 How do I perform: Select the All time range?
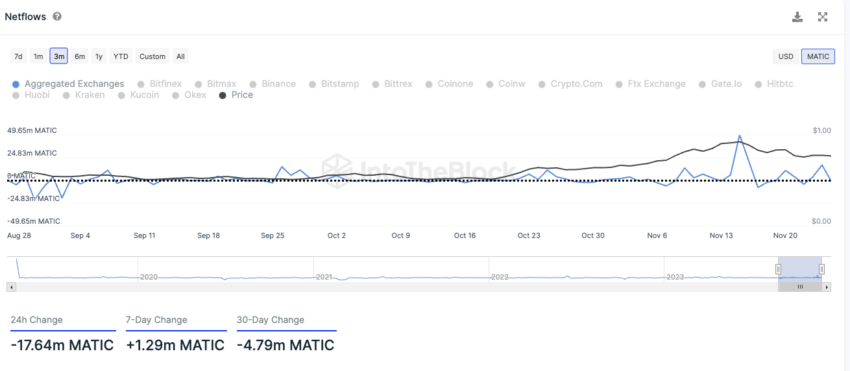tap(181, 56)
